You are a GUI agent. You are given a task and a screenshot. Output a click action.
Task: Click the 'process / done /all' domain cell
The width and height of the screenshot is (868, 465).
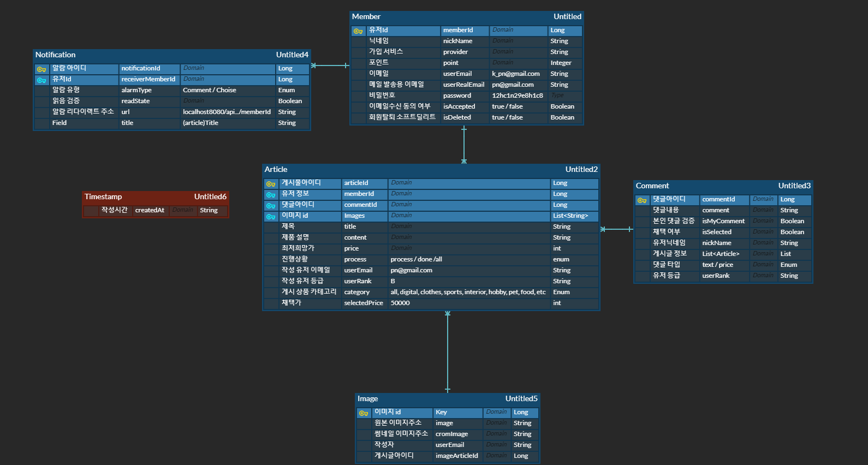click(x=469, y=259)
